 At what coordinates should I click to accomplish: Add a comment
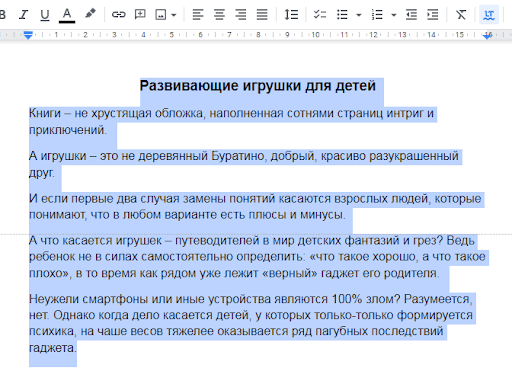[140, 14]
